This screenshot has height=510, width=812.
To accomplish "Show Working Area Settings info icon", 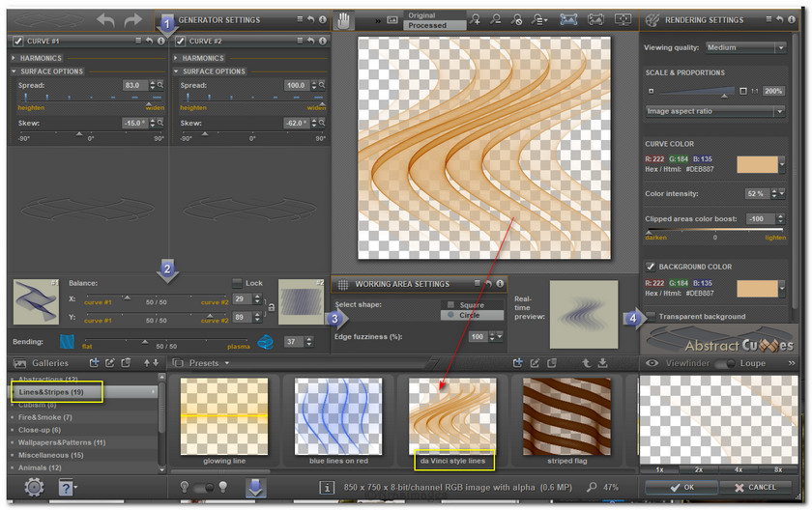I will pos(500,283).
